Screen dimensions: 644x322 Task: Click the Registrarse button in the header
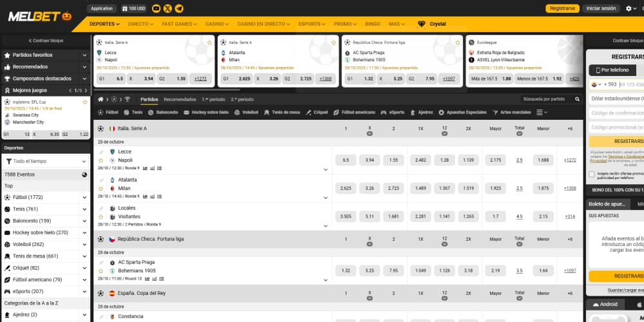(562, 8)
